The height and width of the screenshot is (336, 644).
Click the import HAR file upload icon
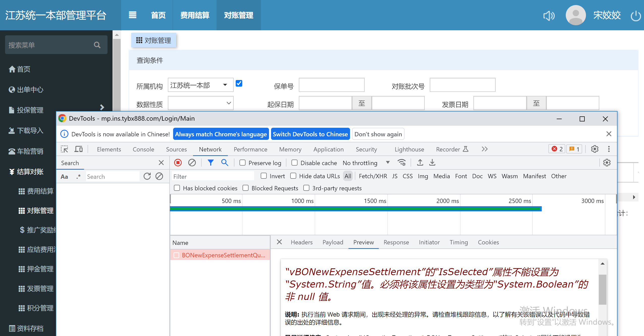(420, 163)
